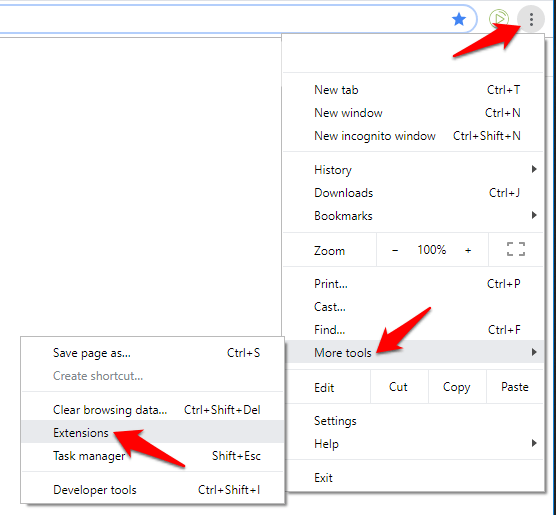This screenshot has width=556, height=515.
Task: Decrease zoom with the minus button
Action: [395, 250]
